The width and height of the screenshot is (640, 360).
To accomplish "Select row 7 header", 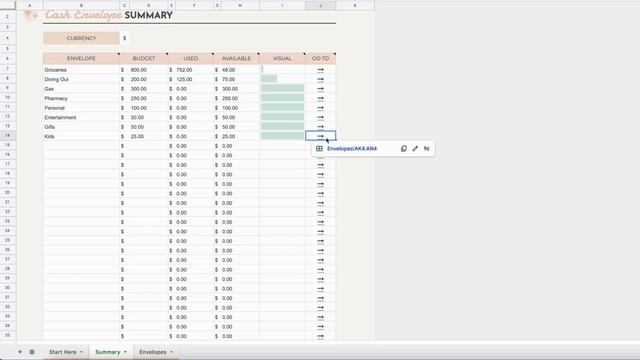I will pos(8,69).
